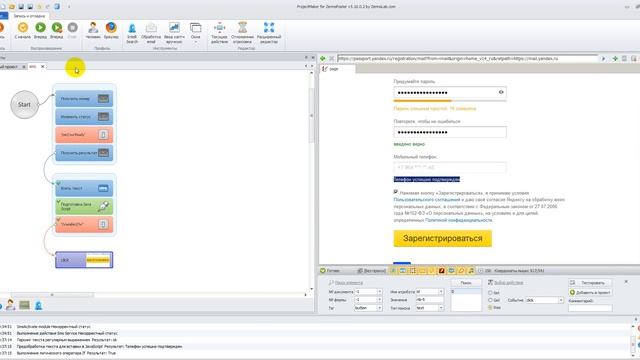The image size is (640, 360).
Task: Toggle the user agreement acceptance checkbox
Action: click(x=396, y=191)
